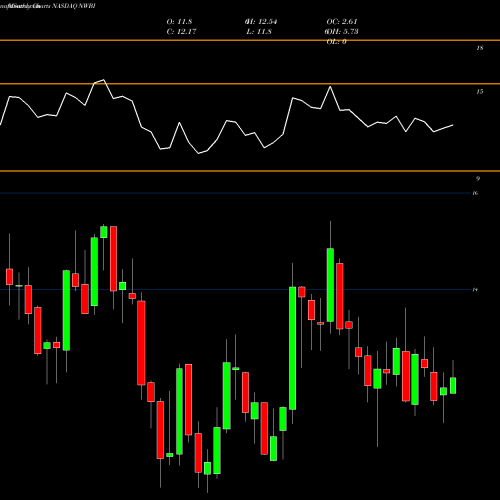Select the OH: 5.73 reading
Viewport: 500px width, 500px height.
[342, 32]
